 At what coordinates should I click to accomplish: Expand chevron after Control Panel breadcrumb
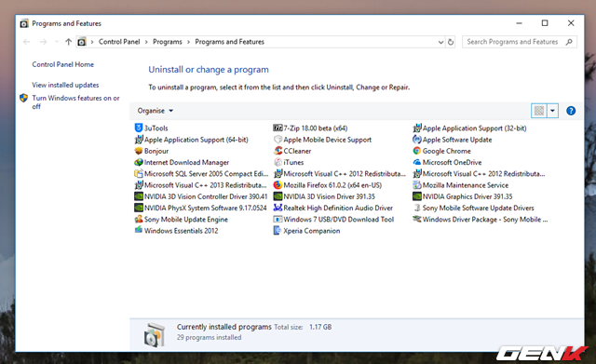click(x=146, y=42)
